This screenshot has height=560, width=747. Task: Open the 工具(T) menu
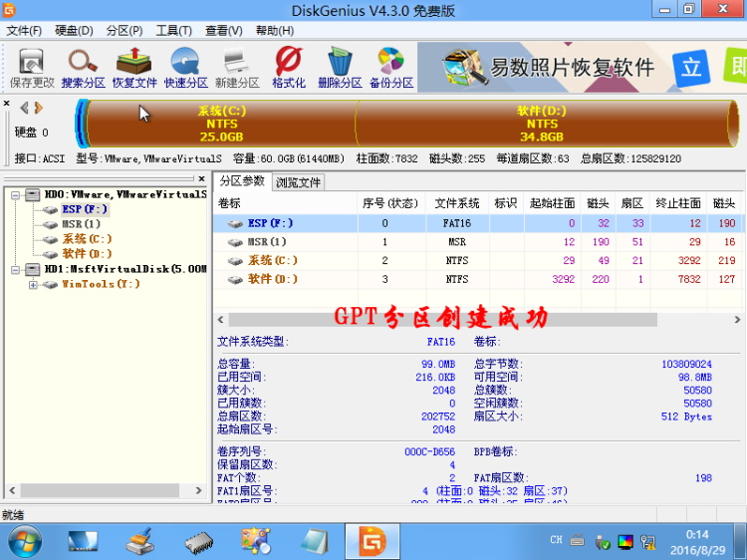point(174,31)
